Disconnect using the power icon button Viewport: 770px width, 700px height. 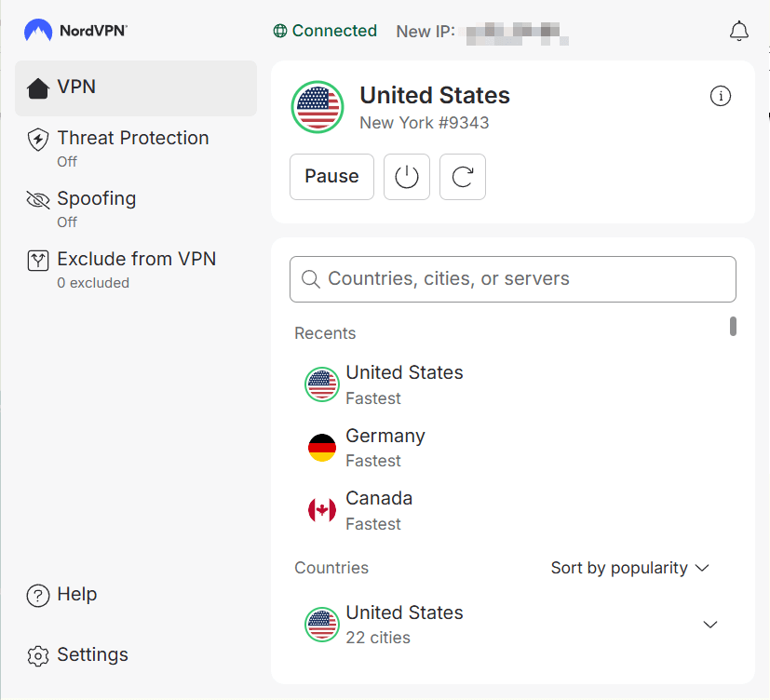(407, 177)
